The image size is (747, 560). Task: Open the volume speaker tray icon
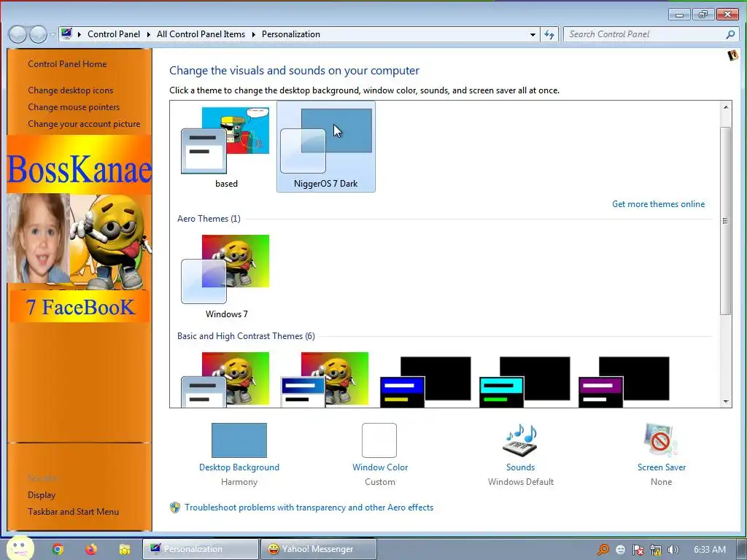pyautogui.click(x=673, y=550)
